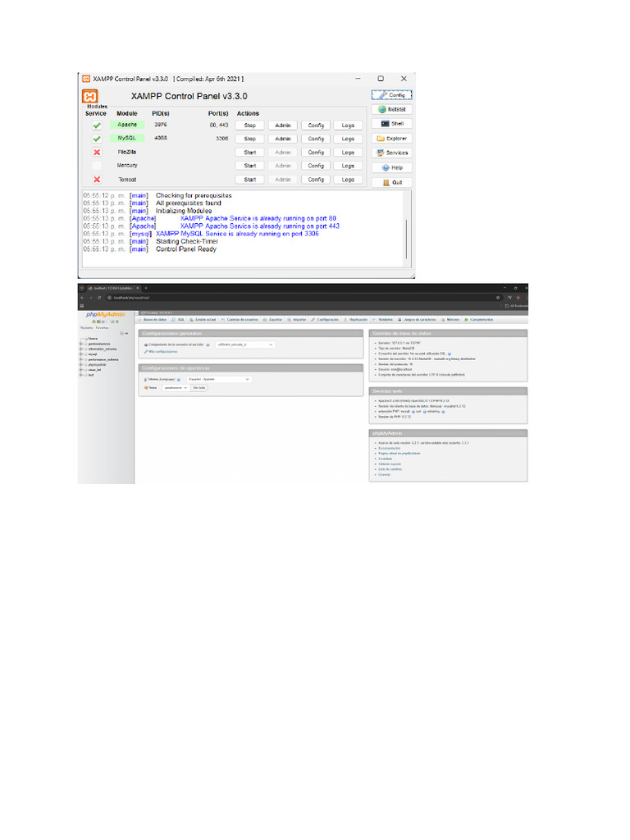630x840 pixels.
Task: Click the Ver todo themes button
Action: (199, 388)
